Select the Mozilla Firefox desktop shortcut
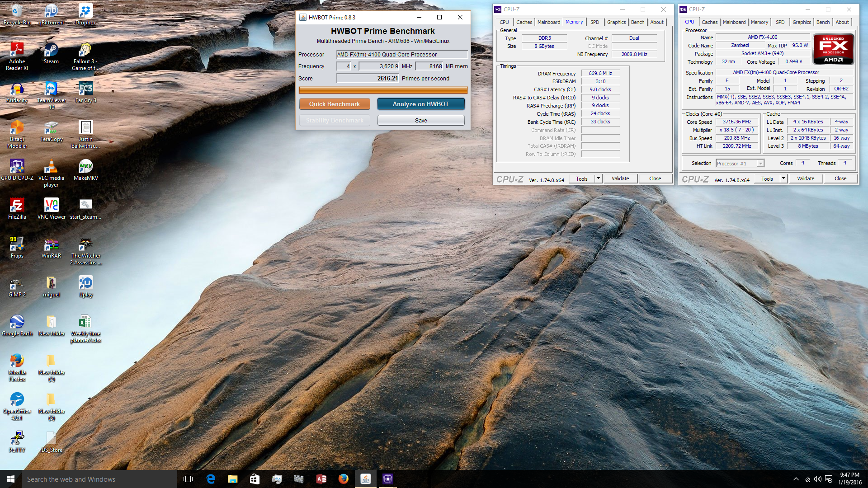 tap(17, 367)
